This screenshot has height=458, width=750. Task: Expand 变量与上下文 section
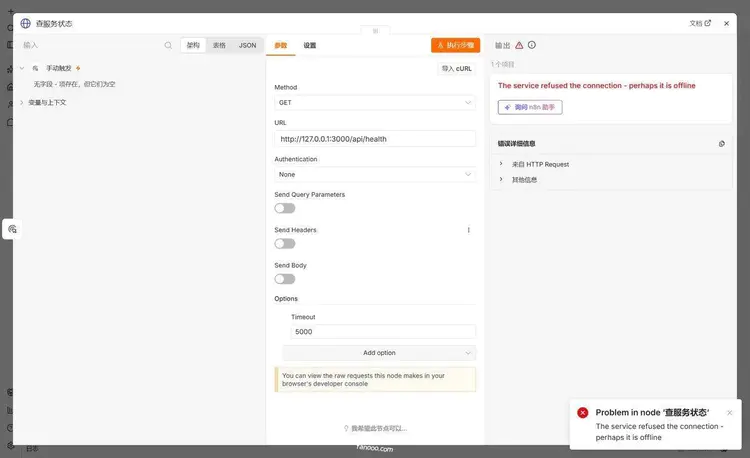[x=22, y=102]
